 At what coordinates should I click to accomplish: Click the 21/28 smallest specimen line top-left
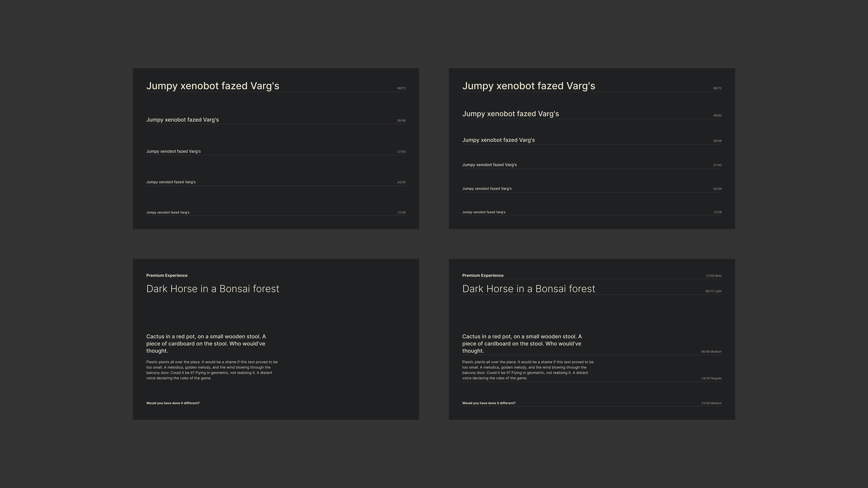(167, 212)
